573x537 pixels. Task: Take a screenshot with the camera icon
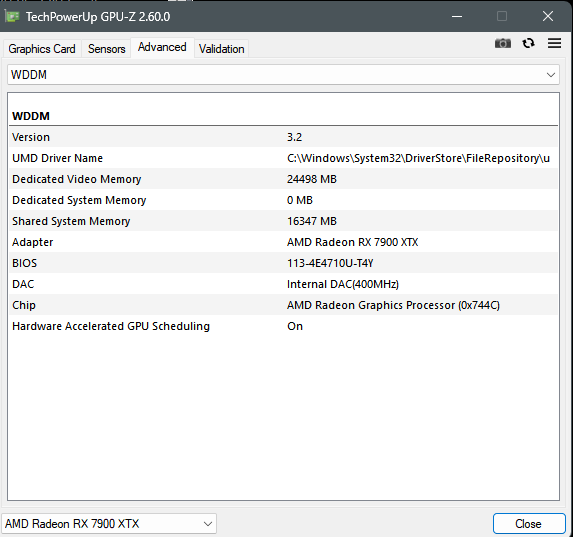pos(502,44)
